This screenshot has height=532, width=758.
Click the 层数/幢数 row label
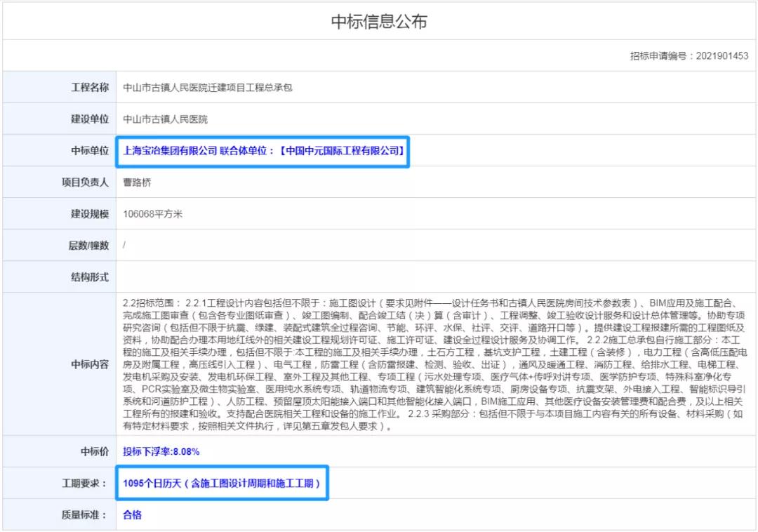coord(88,246)
